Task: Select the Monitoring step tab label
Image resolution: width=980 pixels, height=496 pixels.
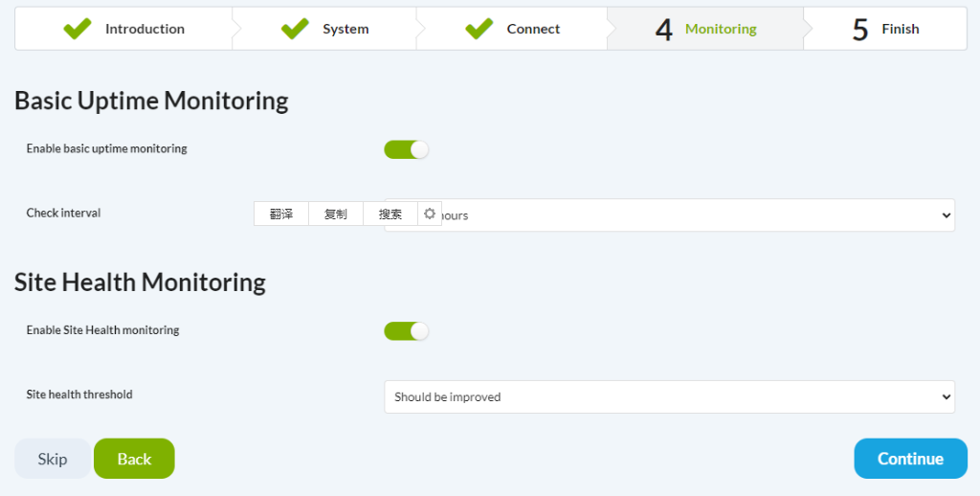Action: pyautogui.click(x=721, y=29)
